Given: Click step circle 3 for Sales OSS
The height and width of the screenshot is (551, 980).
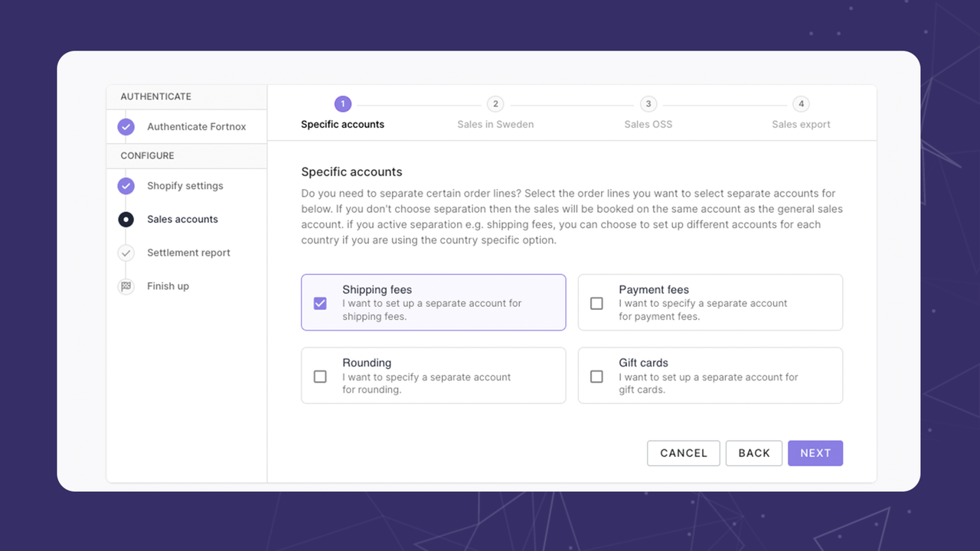Looking at the screenshot, I should pos(648,104).
